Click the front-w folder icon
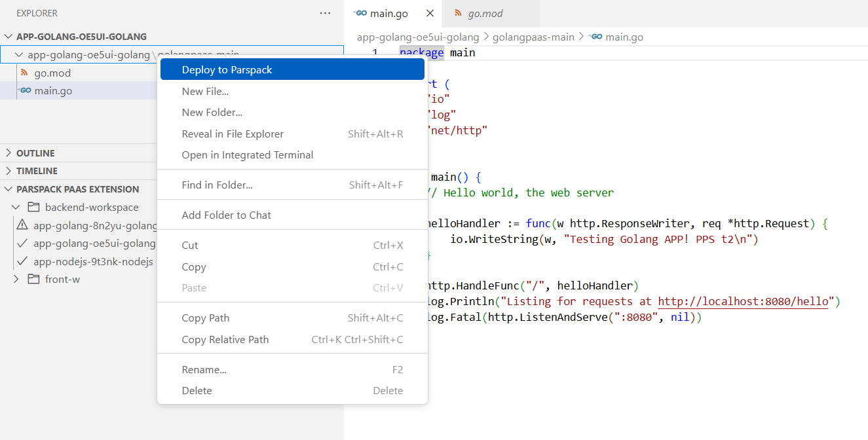 pos(33,280)
